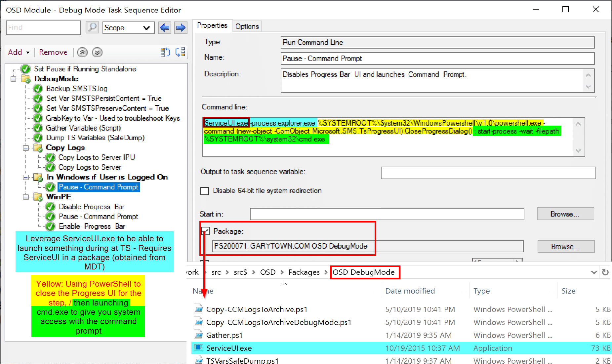The image size is (612, 364).
Task: Click the refresh icon in address bar
Action: point(605,272)
